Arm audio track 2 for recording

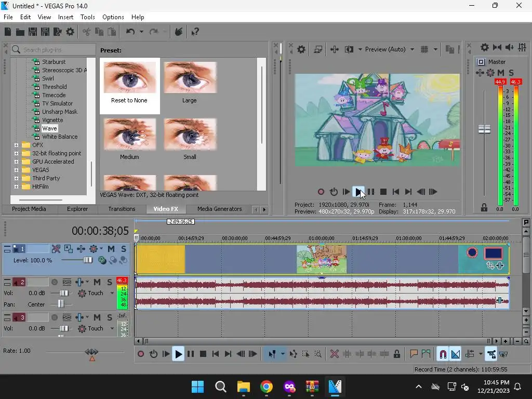click(x=54, y=282)
